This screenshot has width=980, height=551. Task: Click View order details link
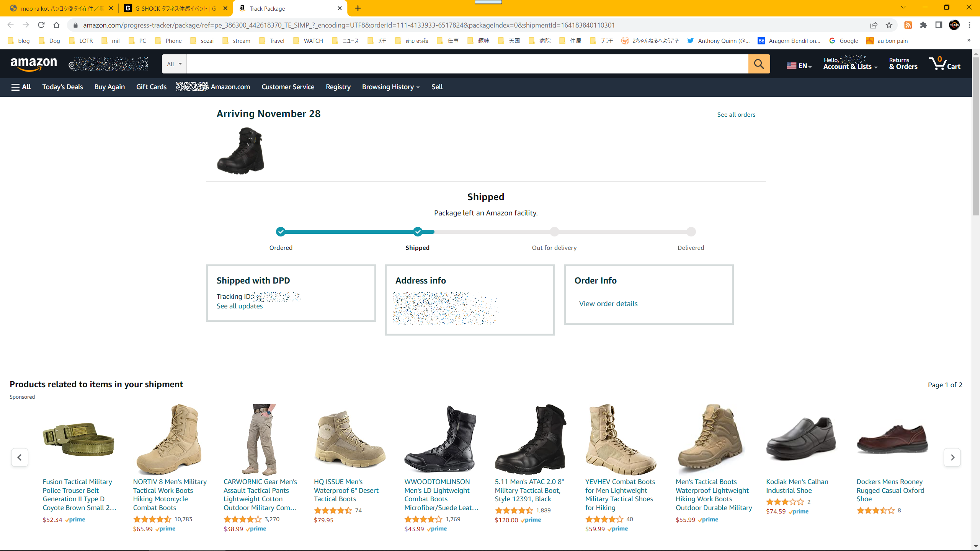point(608,303)
